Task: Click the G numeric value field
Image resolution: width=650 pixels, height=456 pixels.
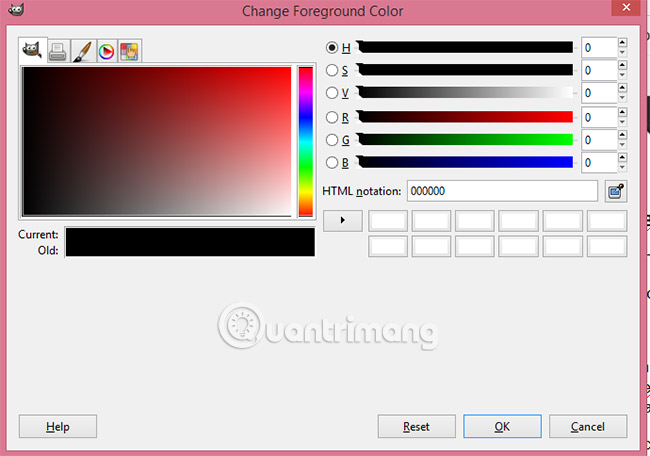Action: pos(599,140)
